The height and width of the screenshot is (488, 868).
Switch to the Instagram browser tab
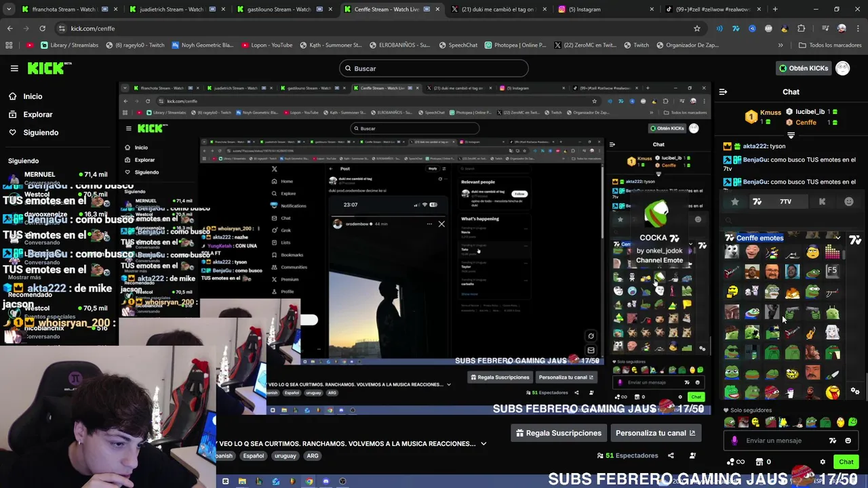pyautogui.click(x=604, y=9)
